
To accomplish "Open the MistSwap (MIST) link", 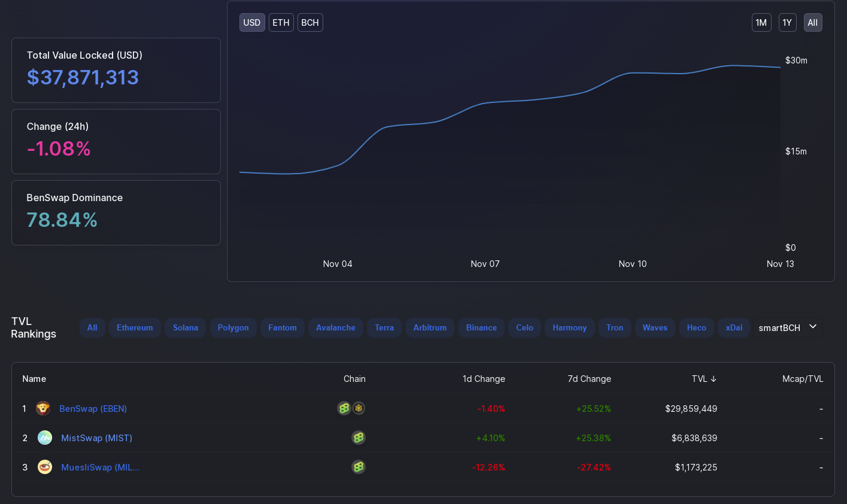I will [97, 438].
